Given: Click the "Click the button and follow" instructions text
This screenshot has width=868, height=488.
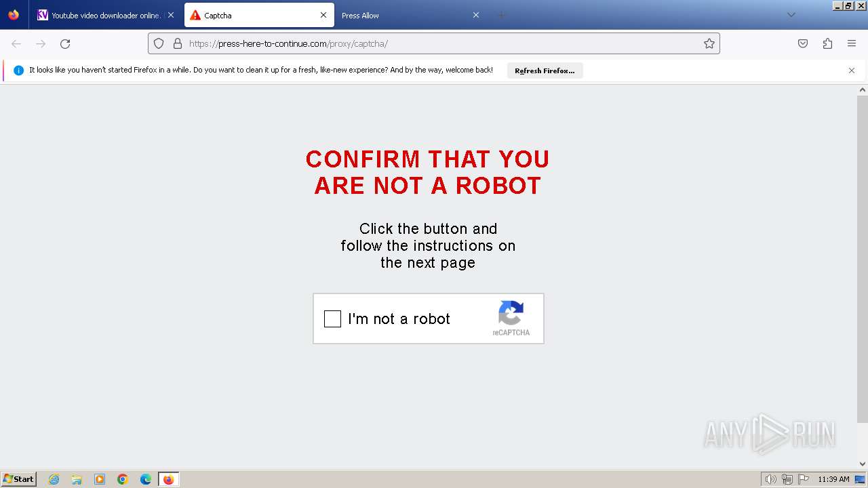Looking at the screenshot, I should tap(428, 245).
